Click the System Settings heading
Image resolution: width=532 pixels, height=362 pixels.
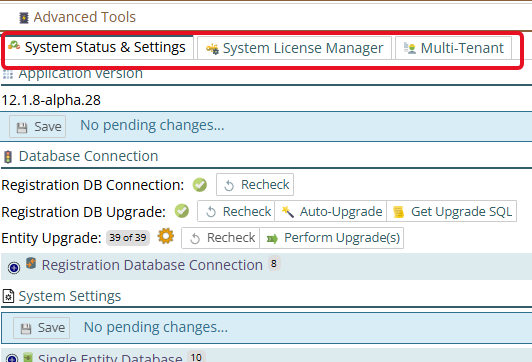pos(70,296)
